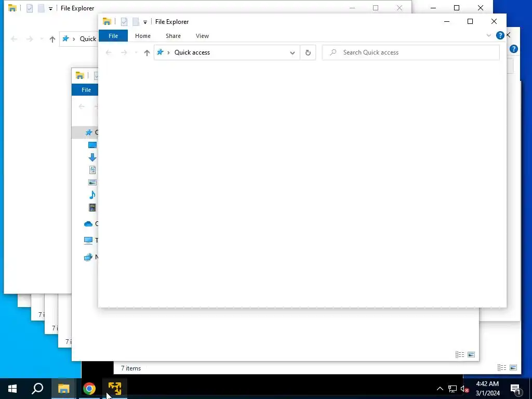Screen dimensions: 532x399
Task: Open taskbar Search
Action: 37,389
